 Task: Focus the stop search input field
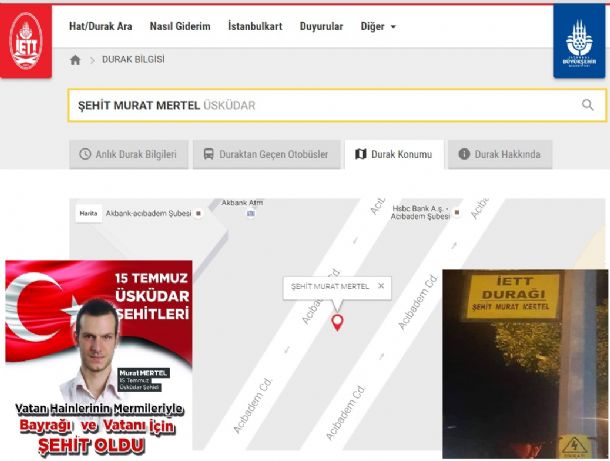[337, 105]
